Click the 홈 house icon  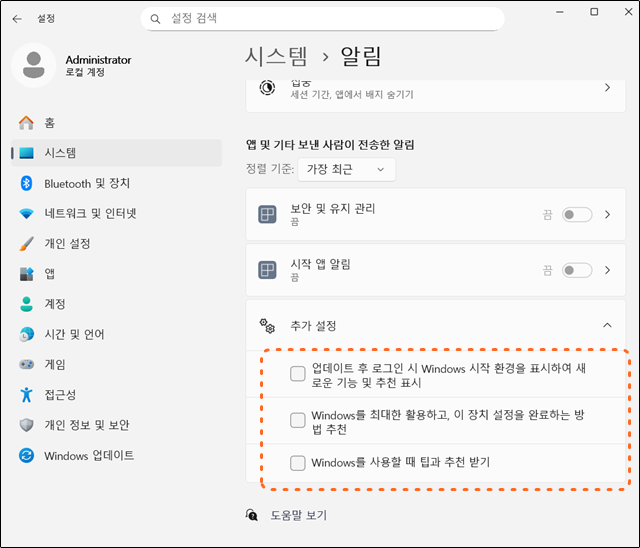pos(27,122)
